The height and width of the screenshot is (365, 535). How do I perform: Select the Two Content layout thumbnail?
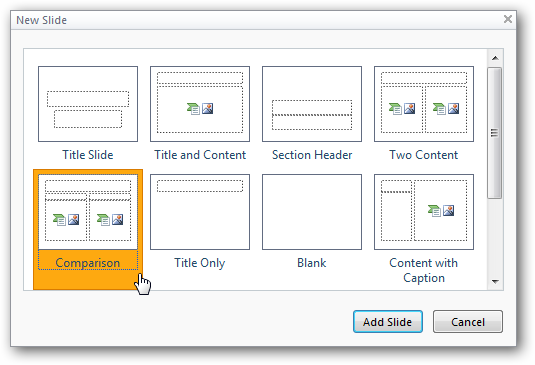424,104
